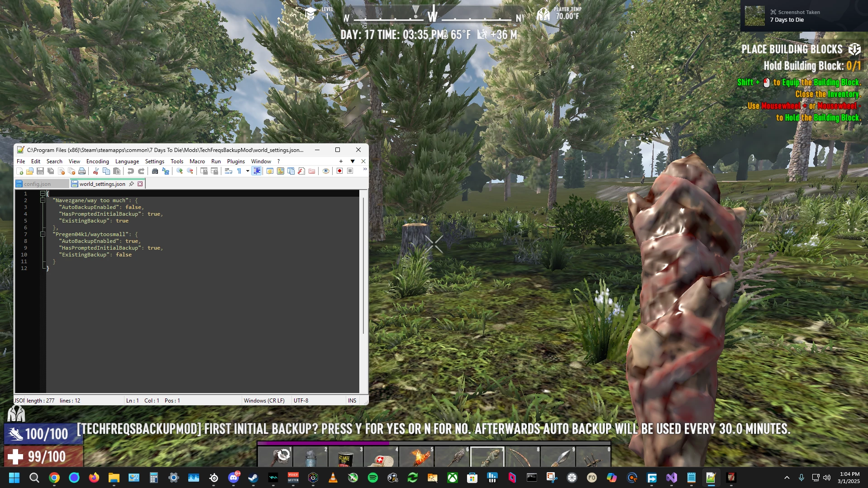868x488 pixels.
Task: Collapse the root brace fold on line 1
Action: tap(43, 194)
